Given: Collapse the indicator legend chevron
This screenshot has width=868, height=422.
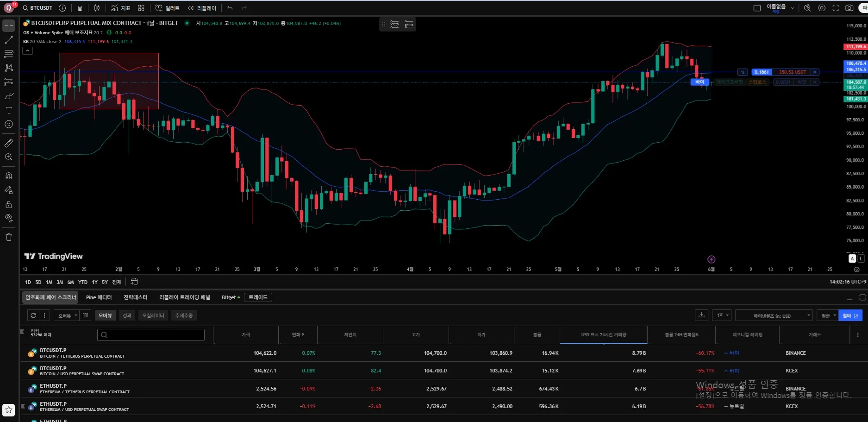Looking at the screenshot, I should 28,51.
